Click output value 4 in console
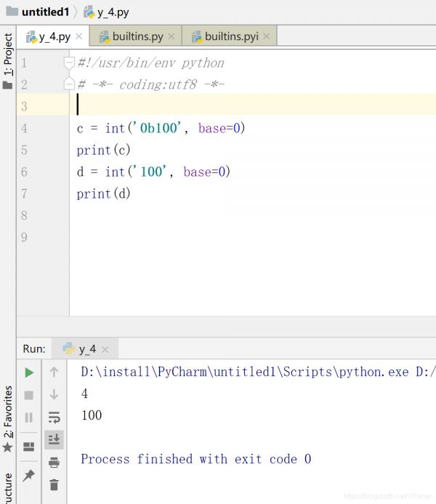This screenshot has height=504, width=436. point(84,393)
